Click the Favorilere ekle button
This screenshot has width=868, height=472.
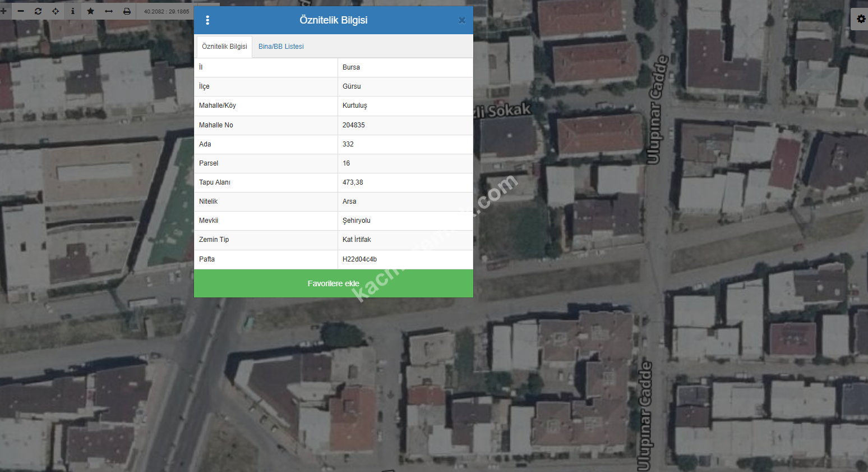coord(333,283)
